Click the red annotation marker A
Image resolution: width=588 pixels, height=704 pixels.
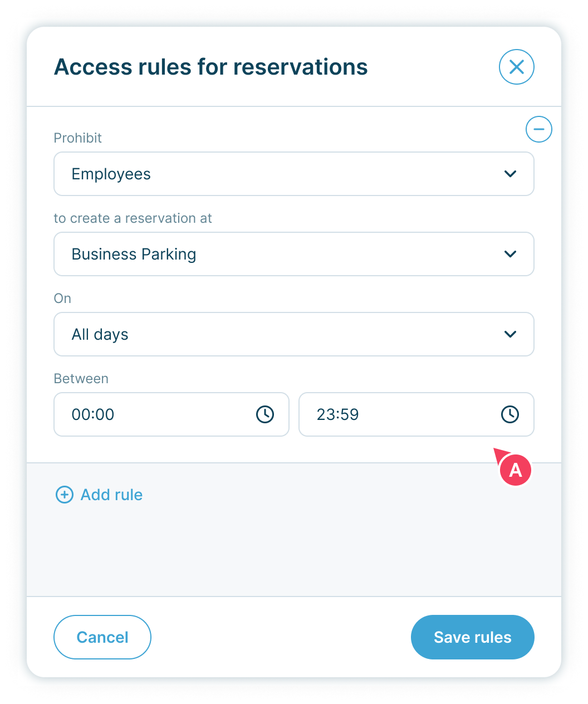point(515,470)
